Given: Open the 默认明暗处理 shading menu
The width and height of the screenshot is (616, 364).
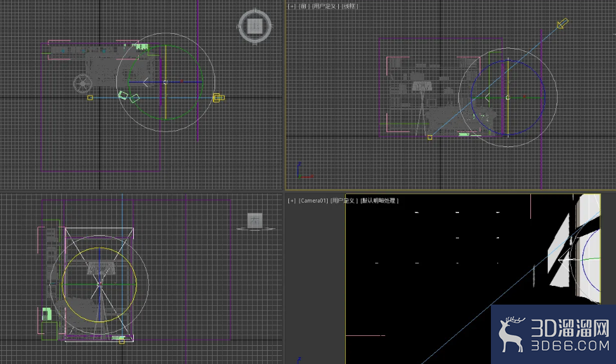Looking at the screenshot, I should [x=379, y=201].
